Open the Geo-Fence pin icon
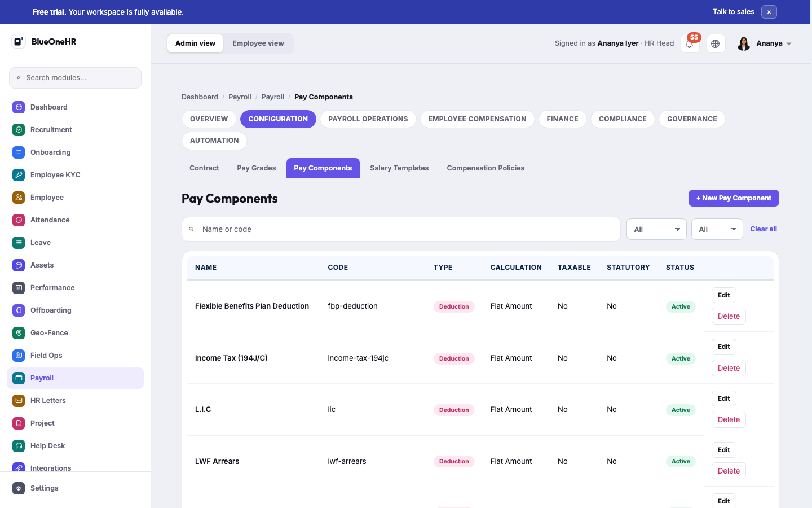The height and width of the screenshot is (508, 812). (x=19, y=332)
